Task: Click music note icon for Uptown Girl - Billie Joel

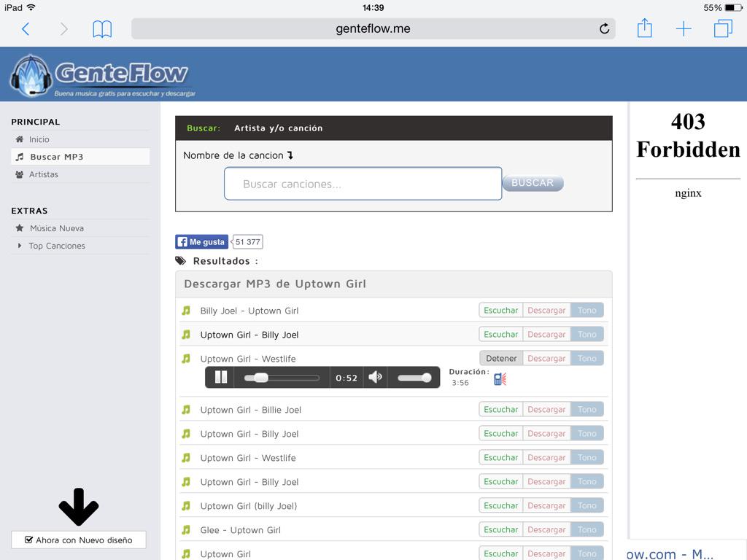Action: [186, 410]
